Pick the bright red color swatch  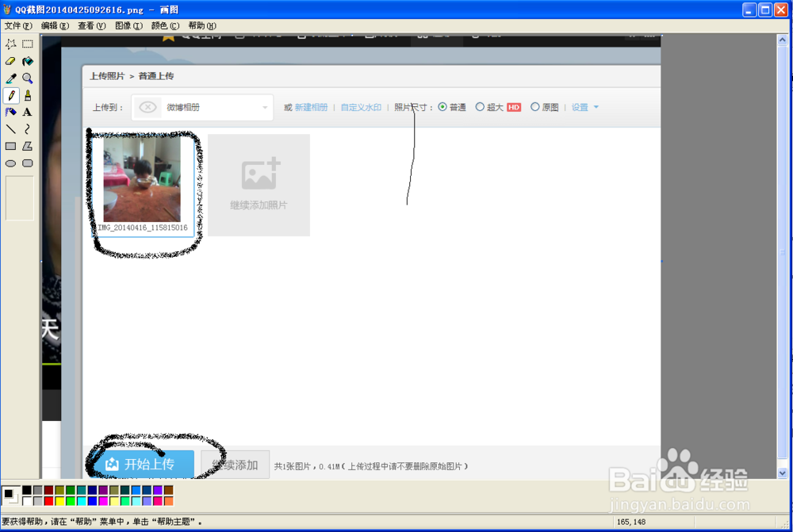click(48, 500)
